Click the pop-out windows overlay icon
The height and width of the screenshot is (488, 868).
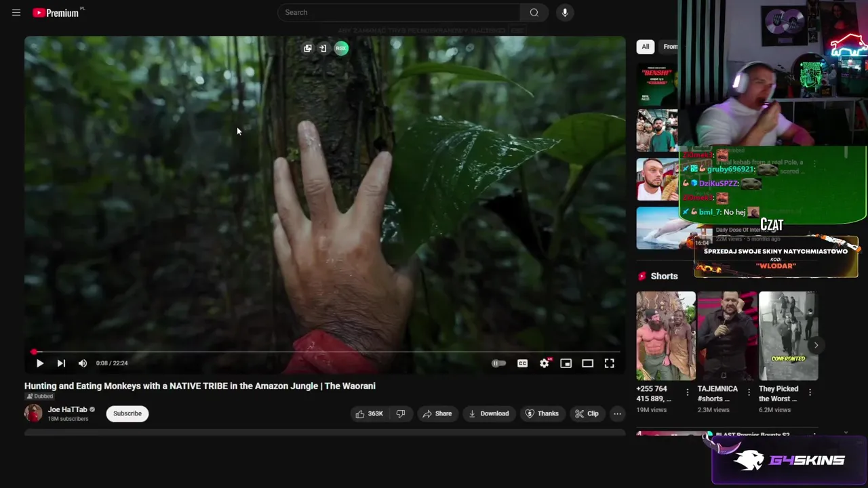(x=308, y=48)
